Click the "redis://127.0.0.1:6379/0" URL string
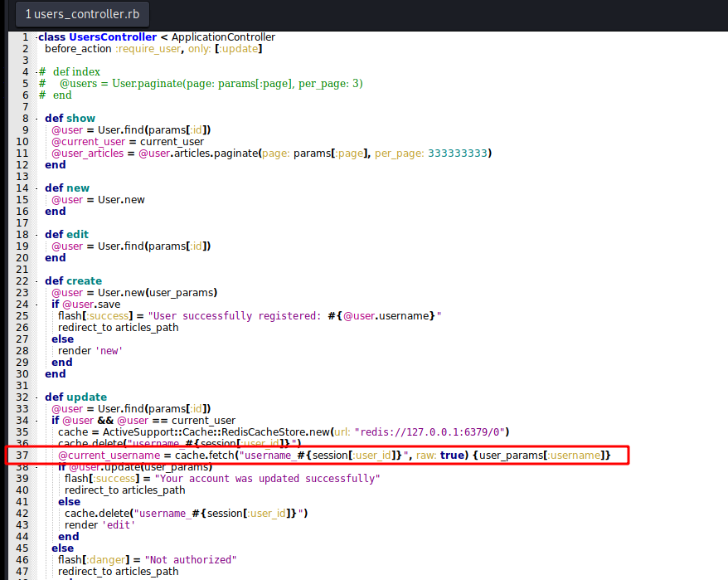The width and height of the screenshot is (728, 580). click(x=430, y=432)
